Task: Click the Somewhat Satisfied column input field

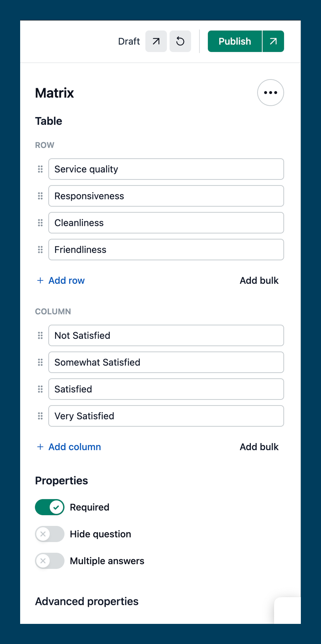Action: point(166,362)
